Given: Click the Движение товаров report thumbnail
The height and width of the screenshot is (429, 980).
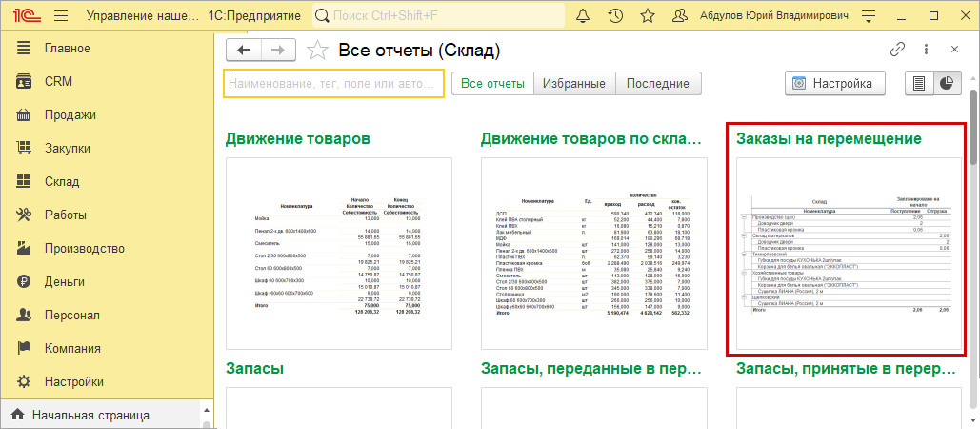Looking at the screenshot, I should click(x=339, y=254).
